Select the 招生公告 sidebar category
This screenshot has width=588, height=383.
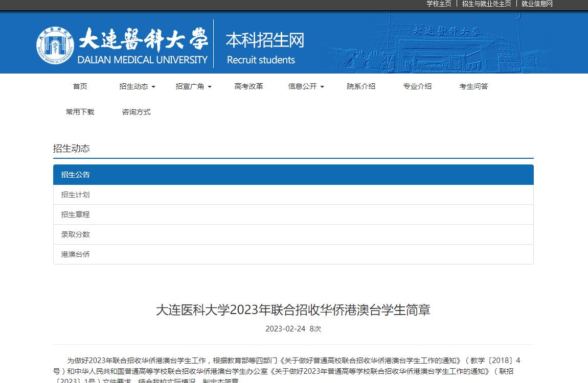(293, 175)
